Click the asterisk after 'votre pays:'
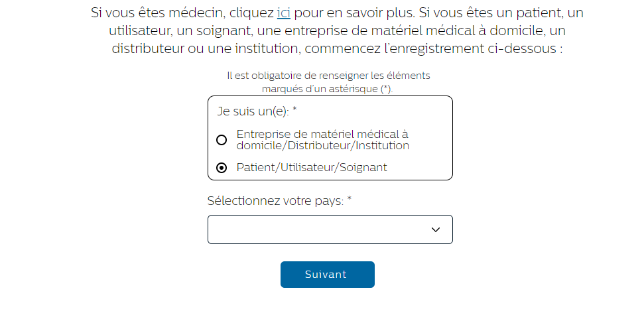644x319 pixels. 350,199
